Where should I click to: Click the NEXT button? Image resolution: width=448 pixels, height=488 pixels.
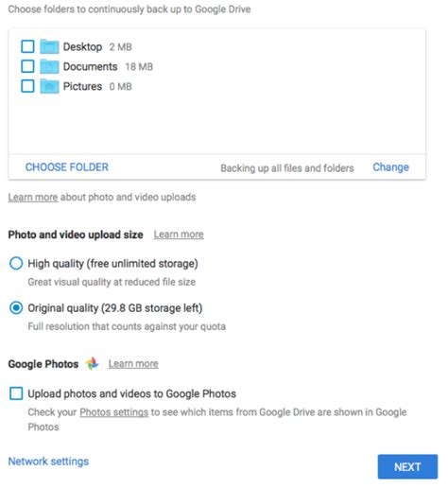407,467
